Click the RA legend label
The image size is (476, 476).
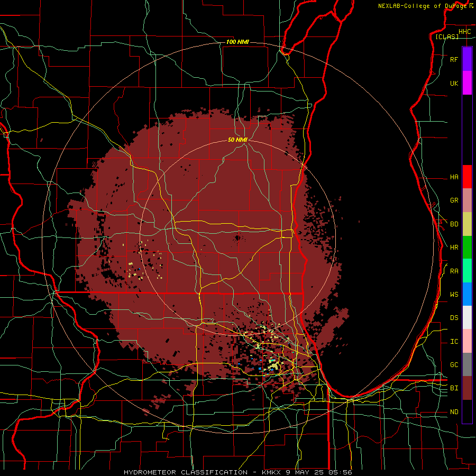pyautogui.click(x=454, y=271)
